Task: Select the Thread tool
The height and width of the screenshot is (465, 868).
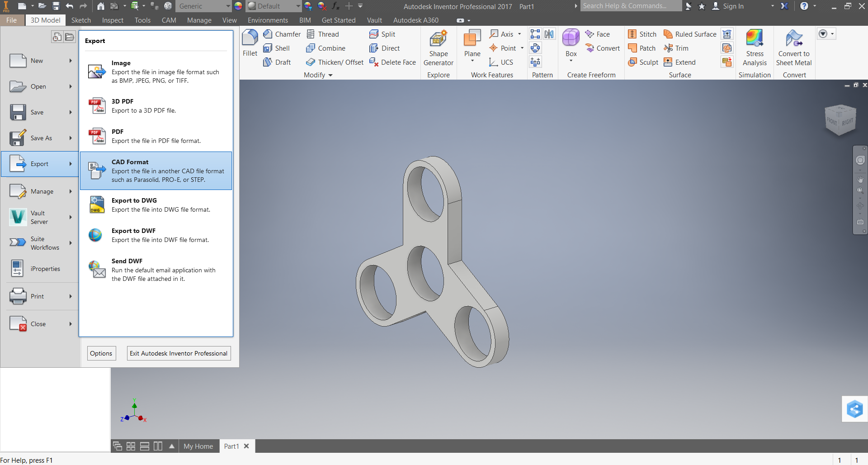Action: point(322,34)
